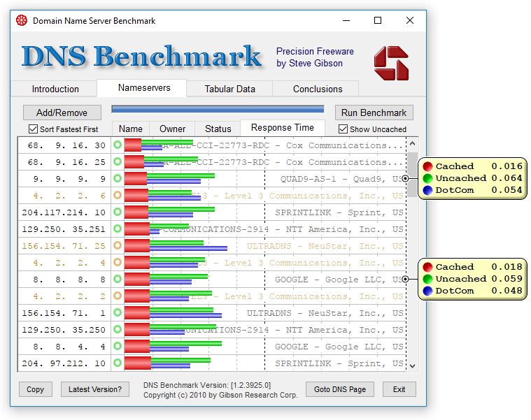
Task: Click the Gibson Research red logo
Action: coord(391,63)
